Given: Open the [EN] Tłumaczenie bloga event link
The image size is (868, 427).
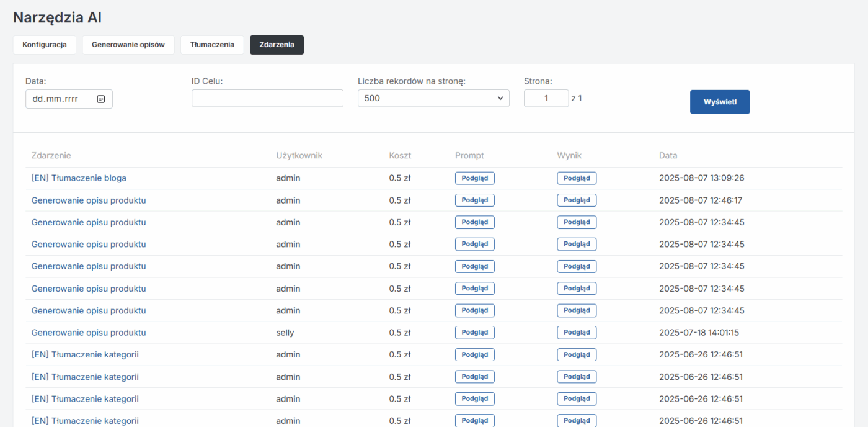Looking at the screenshot, I should pyautogui.click(x=79, y=178).
